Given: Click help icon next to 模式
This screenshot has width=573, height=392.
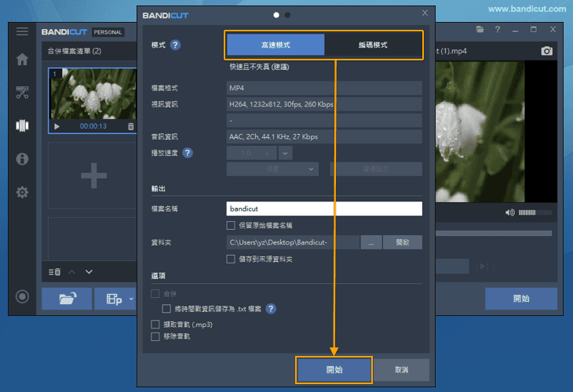Looking at the screenshot, I should (x=175, y=45).
